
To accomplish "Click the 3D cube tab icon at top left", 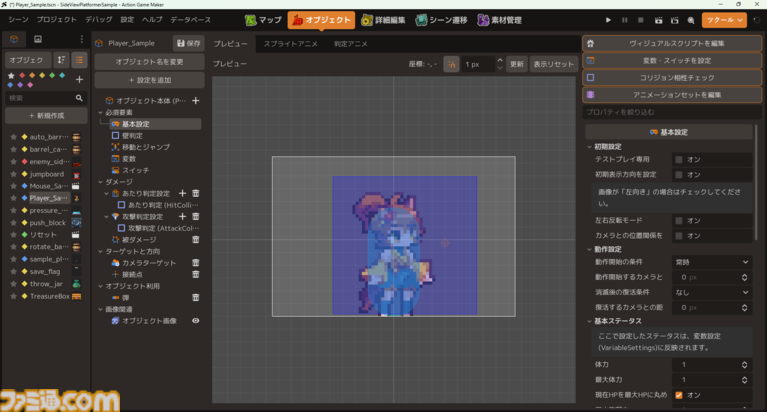I will pos(14,39).
